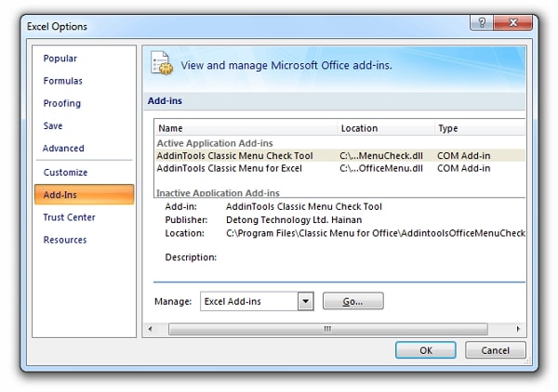Click the horizontal scrollbar thumb
This screenshot has width=558, height=392.
click(x=327, y=329)
